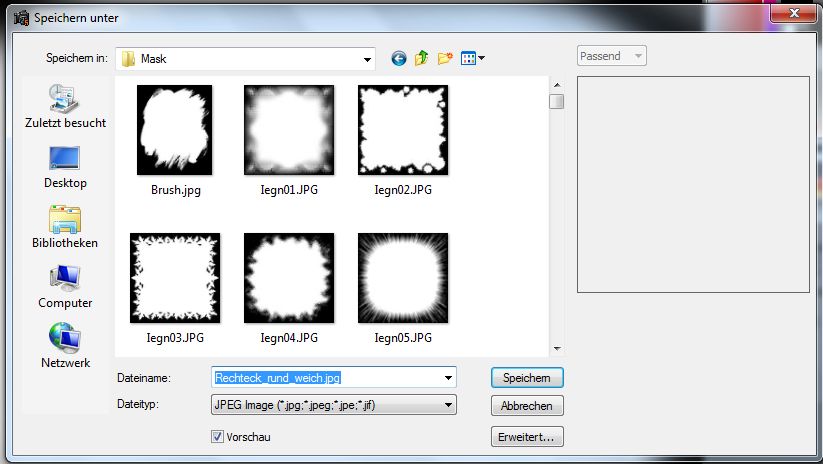The width and height of the screenshot is (823, 464).
Task: Expand the Speichern in folder dropdown
Action: click(x=367, y=58)
